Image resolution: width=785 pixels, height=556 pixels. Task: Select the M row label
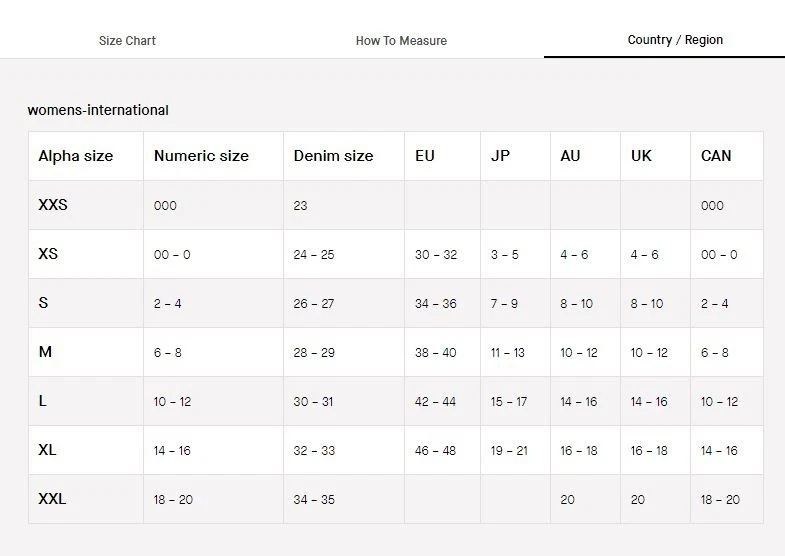45,352
